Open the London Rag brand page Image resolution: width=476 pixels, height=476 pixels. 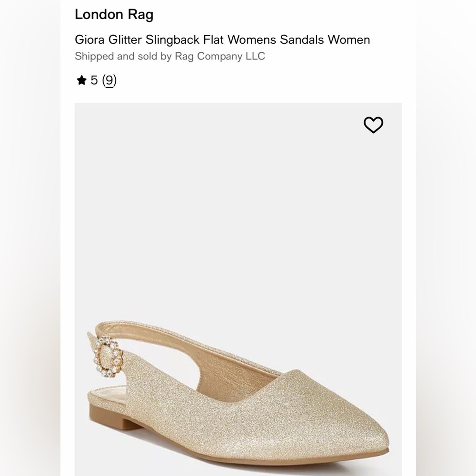[114, 15]
